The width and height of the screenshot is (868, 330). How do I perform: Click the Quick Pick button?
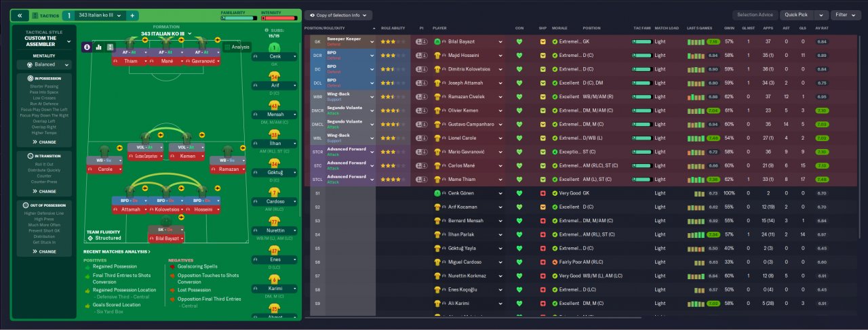click(x=796, y=15)
